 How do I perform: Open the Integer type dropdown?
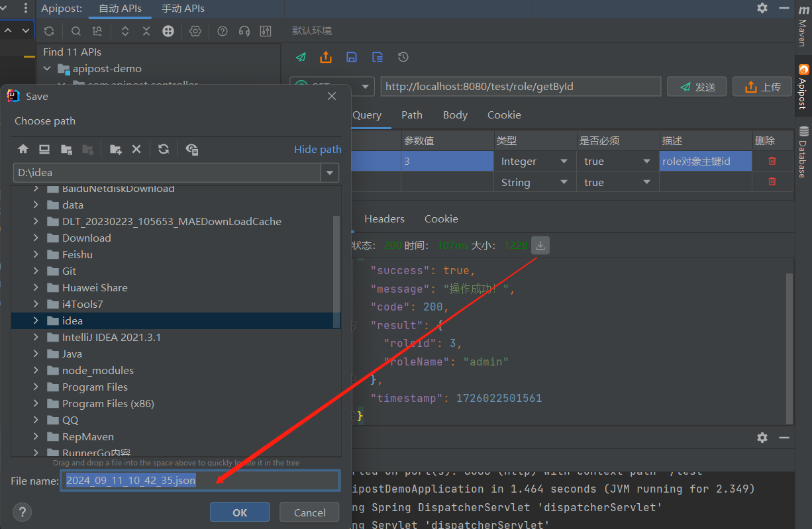[564, 162]
